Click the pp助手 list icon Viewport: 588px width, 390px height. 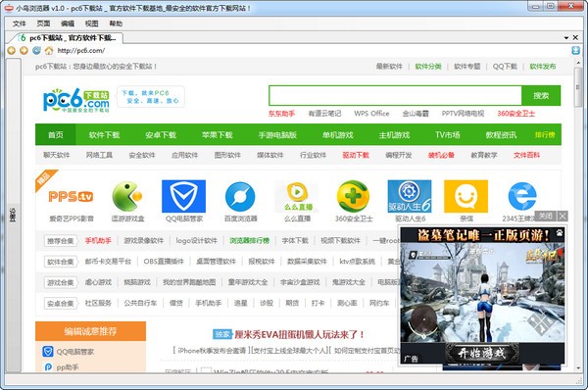[x=48, y=367]
